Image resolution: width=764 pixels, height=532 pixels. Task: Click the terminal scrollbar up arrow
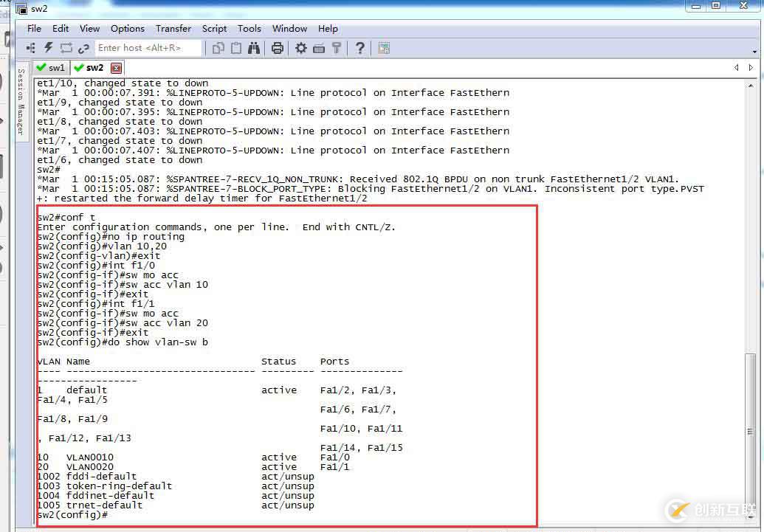pyautogui.click(x=751, y=86)
